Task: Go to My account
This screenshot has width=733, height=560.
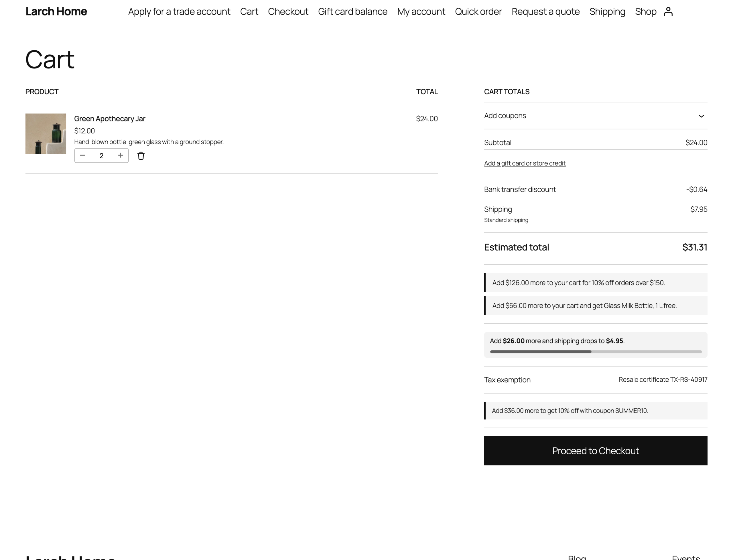Action: pos(421,12)
